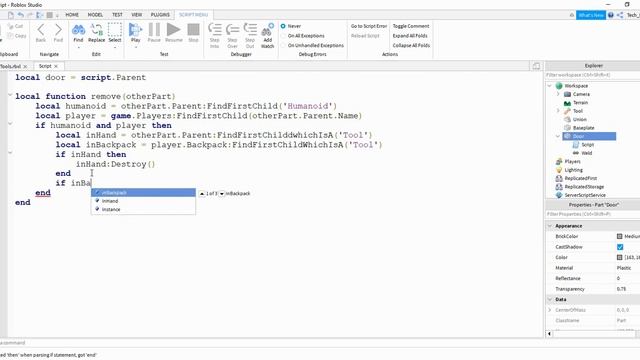Collapse the Appearance properties section

tap(550, 226)
